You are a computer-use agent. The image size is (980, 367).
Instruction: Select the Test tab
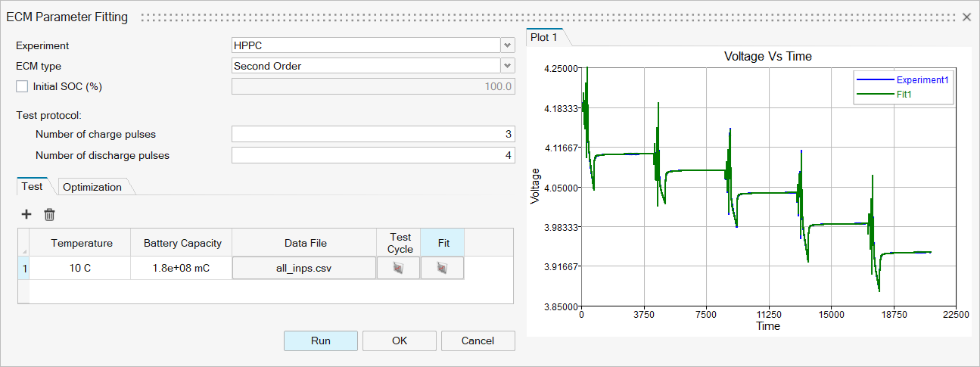point(32,186)
